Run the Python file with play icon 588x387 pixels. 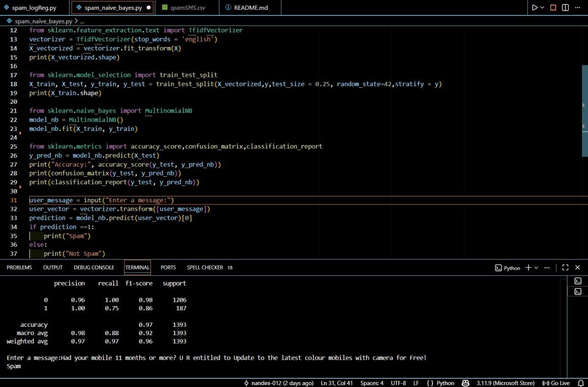coord(535,8)
